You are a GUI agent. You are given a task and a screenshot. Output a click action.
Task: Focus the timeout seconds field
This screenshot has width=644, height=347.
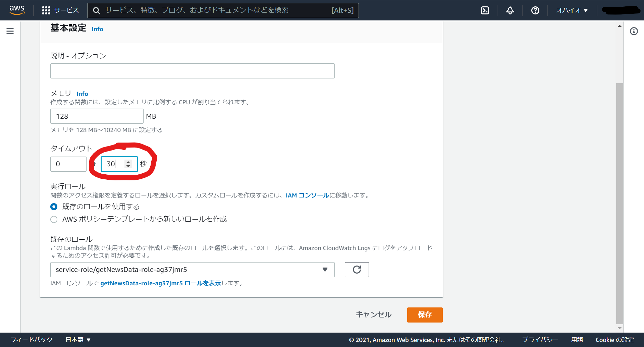tap(119, 164)
